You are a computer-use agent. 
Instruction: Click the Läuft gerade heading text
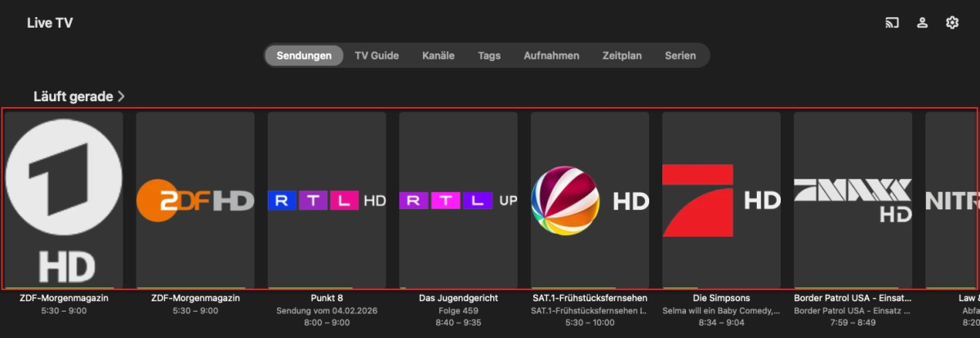[x=73, y=96]
